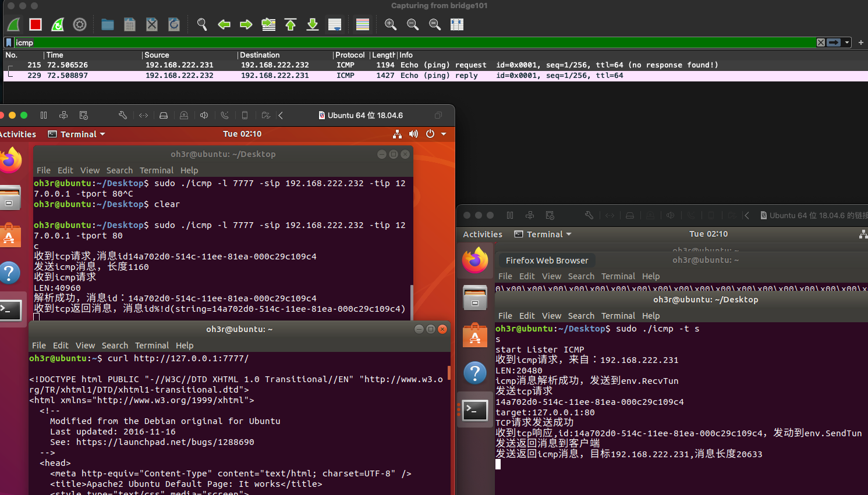Toggle packet list colorization
868x495 pixels.
363,24
